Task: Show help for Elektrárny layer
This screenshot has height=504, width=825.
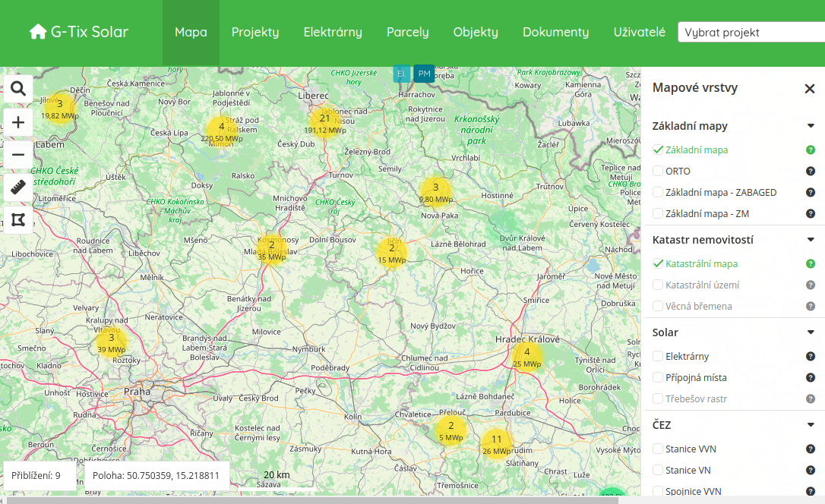Action: [x=811, y=356]
